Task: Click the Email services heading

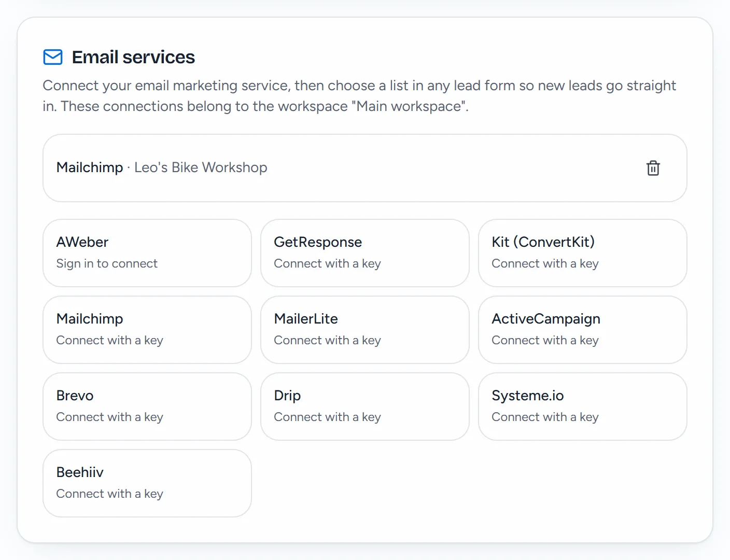Action: point(133,57)
